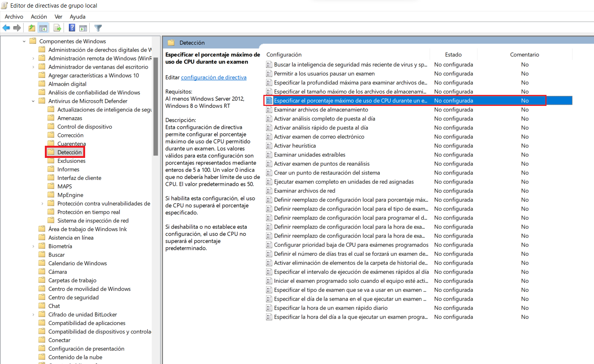The image size is (594, 364).
Task: Click the Export list toolbar icon
Action: click(57, 28)
